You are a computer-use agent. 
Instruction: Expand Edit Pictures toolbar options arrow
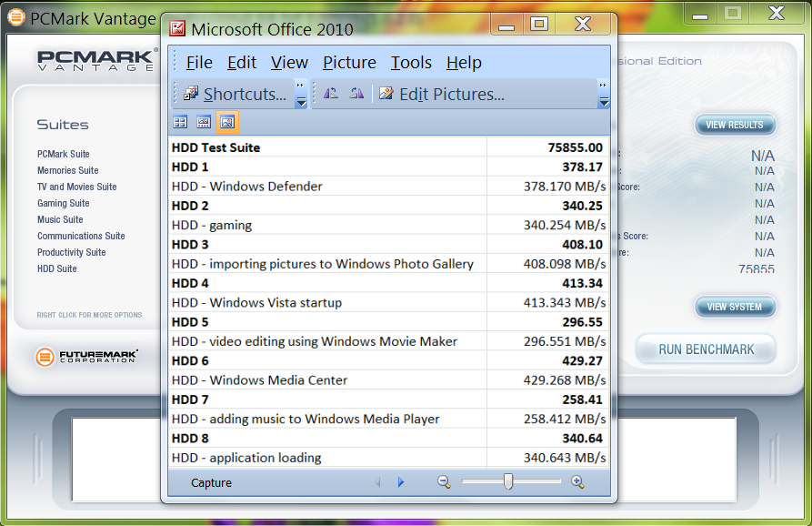click(603, 95)
